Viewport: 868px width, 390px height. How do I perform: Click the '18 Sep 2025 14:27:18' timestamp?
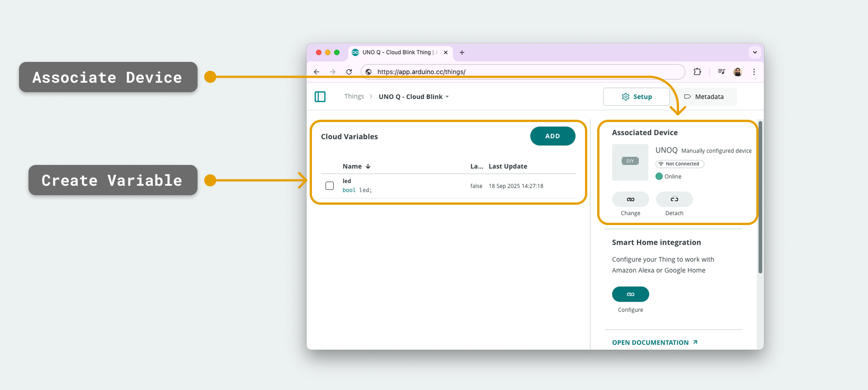[x=516, y=186]
